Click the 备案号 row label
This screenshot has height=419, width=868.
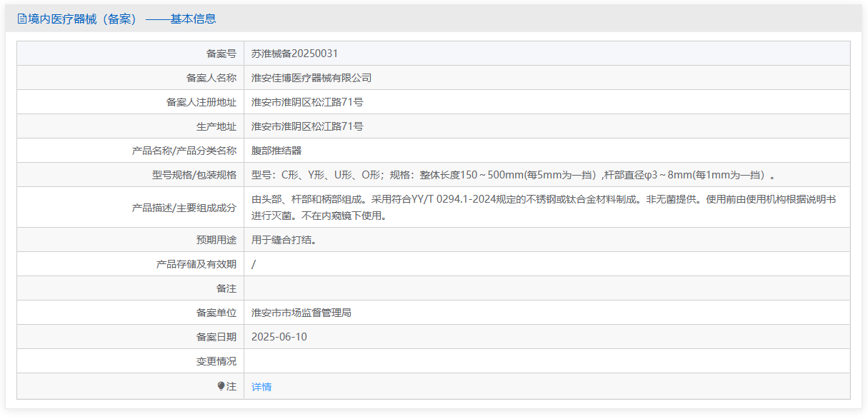[x=221, y=54]
